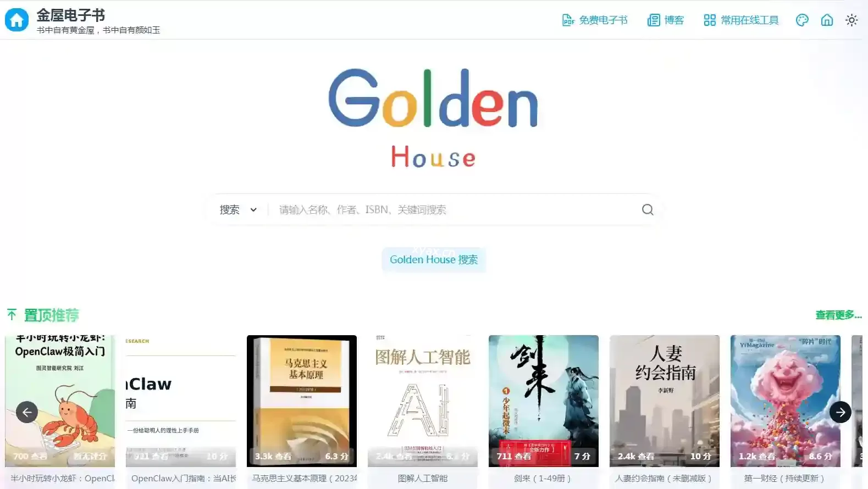Open the 博客 navigation item
The width and height of the screenshot is (868, 489).
(666, 20)
